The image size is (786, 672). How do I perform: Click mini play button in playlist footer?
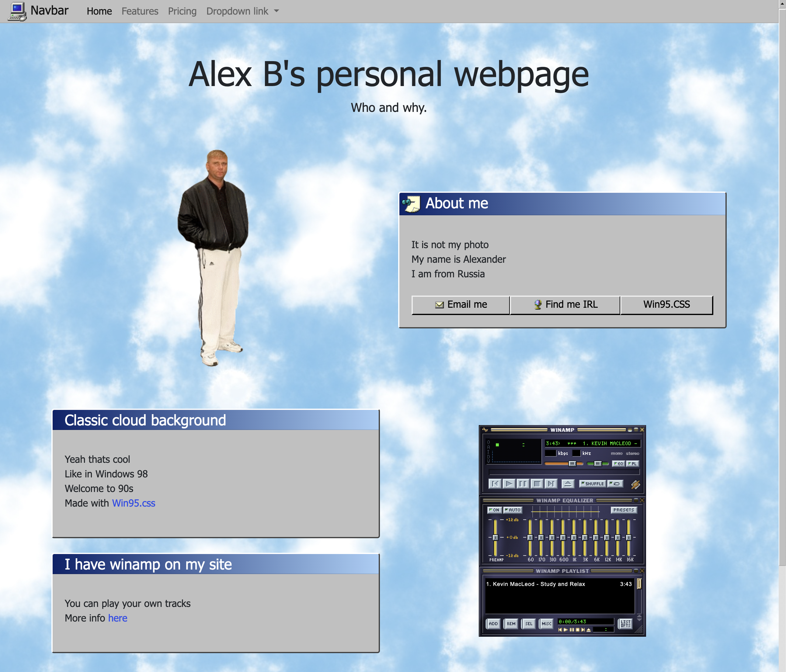click(x=565, y=630)
